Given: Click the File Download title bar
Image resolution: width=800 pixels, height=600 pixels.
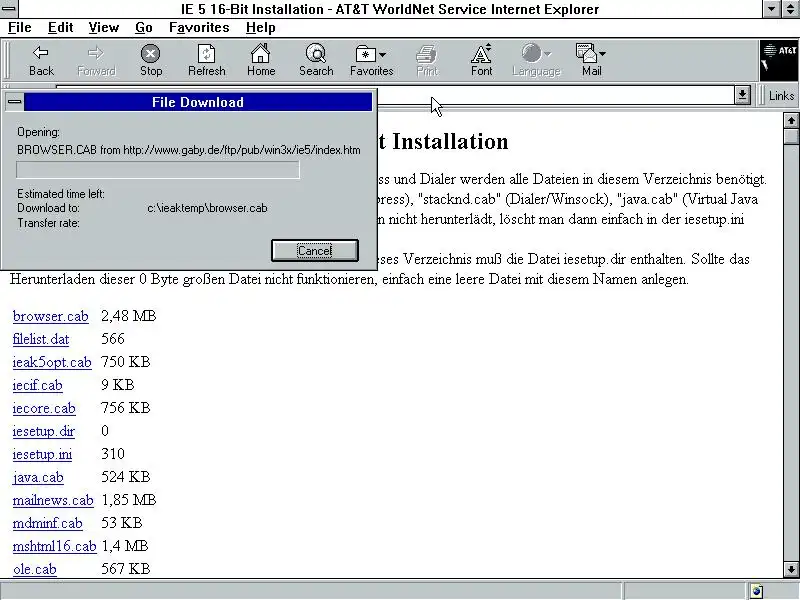Looking at the screenshot, I should click(x=198, y=102).
